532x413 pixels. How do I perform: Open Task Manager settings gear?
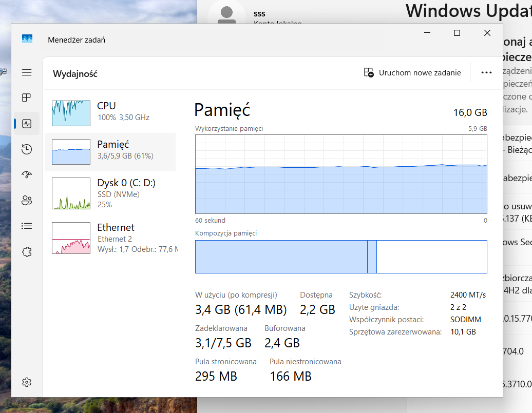(x=27, y=382)
